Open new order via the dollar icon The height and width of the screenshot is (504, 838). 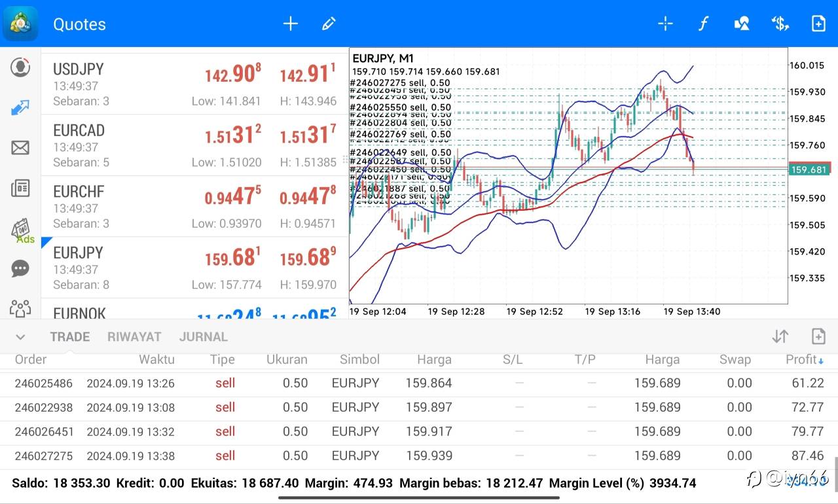coord(780,24)
